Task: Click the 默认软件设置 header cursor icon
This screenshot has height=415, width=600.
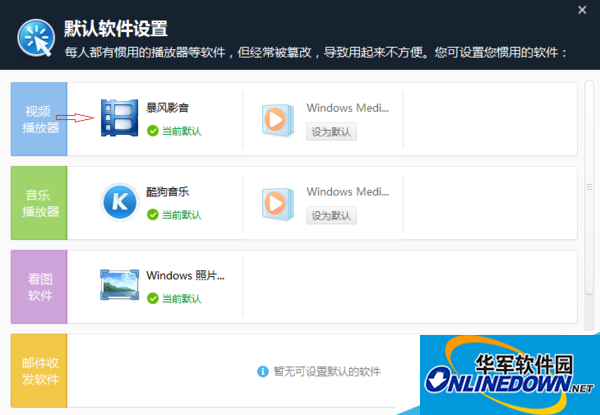Action: [x=36, y=38]
